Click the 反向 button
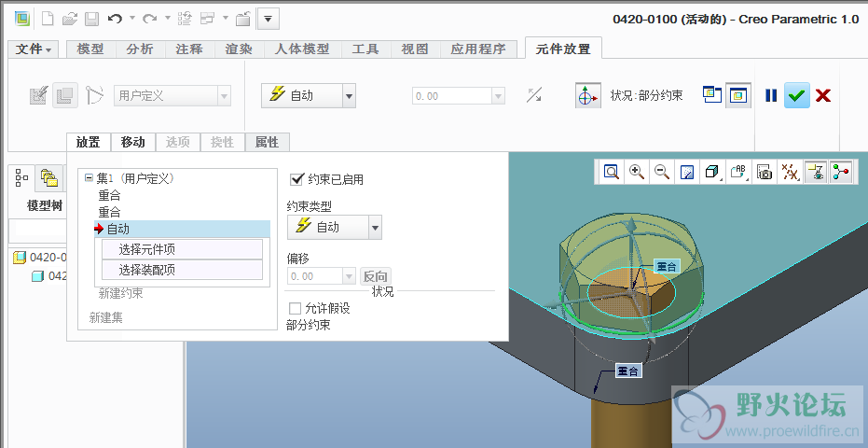868x448 pixels. tap(376, 276)
